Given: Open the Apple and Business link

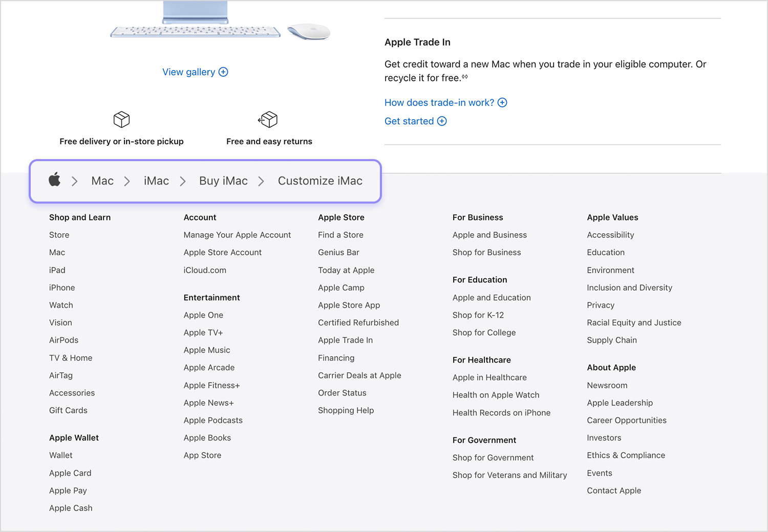Looking at the screenshot, I should (489, 235).
